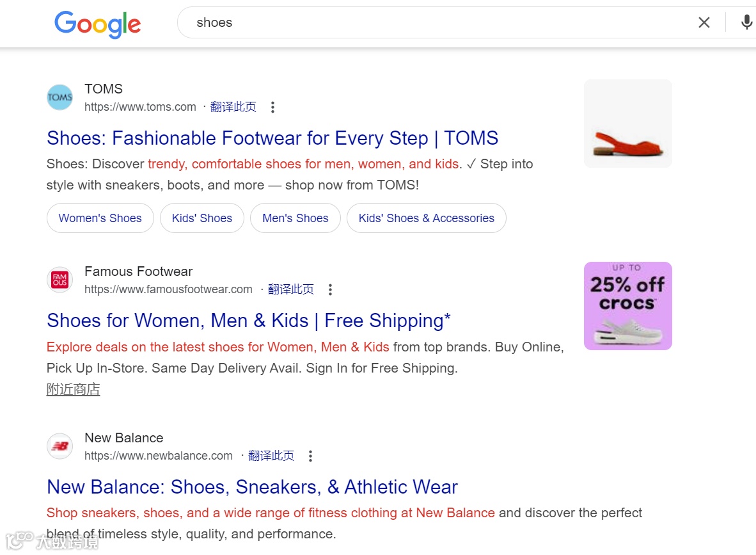The image size is (756, 555).
Task: Select Kids' Shoes & Accessories chip
Action: [426, 218]
